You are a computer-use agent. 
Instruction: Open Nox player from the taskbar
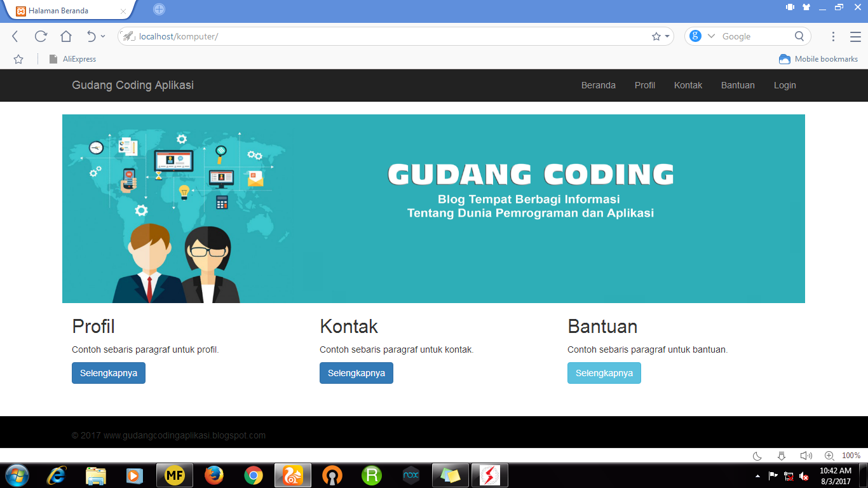click(x=410, y=475)
